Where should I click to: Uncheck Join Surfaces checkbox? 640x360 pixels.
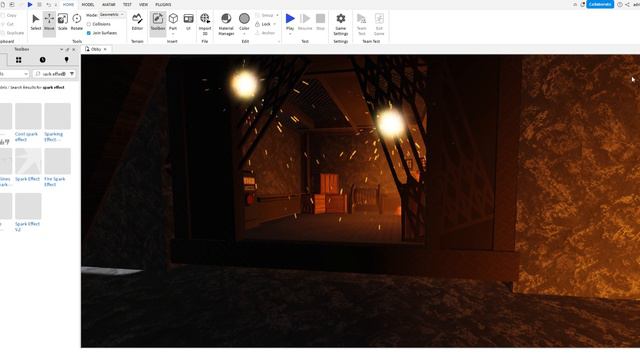click(89, 33)
